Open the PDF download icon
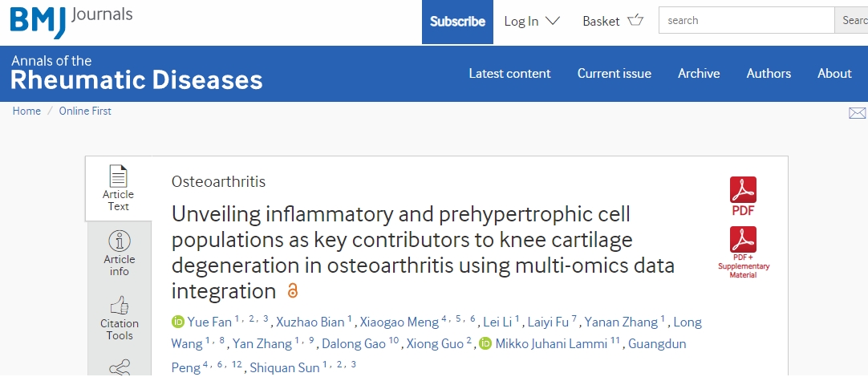 pyautogui.click(x=743, y=191)
